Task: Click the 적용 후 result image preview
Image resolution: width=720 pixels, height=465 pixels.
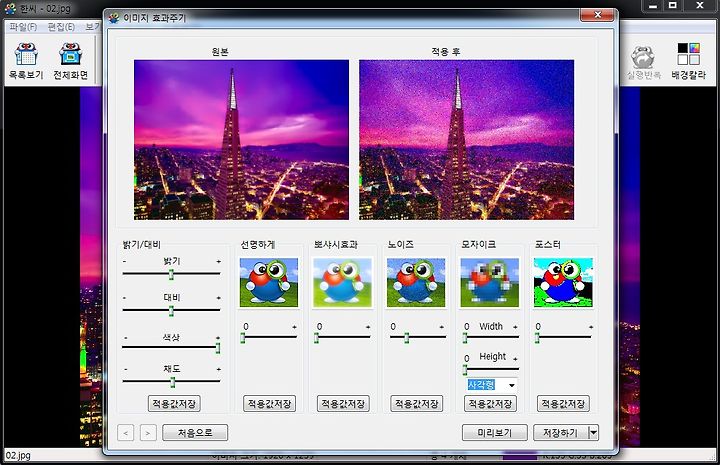Action: click(x=467, y=140)
